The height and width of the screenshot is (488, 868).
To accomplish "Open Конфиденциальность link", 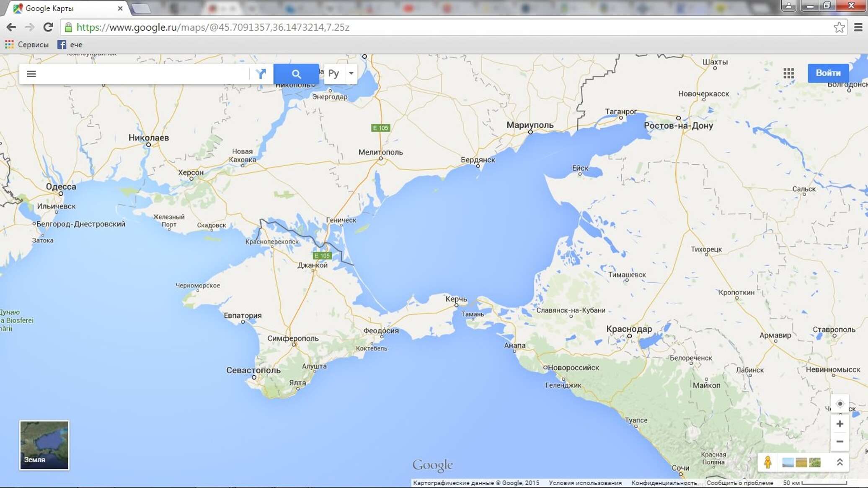I will click(x=664, y=483).
